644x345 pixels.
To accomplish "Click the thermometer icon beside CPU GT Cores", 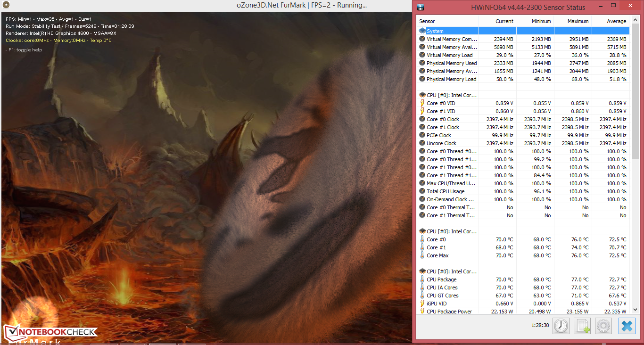I will point(422,296).
